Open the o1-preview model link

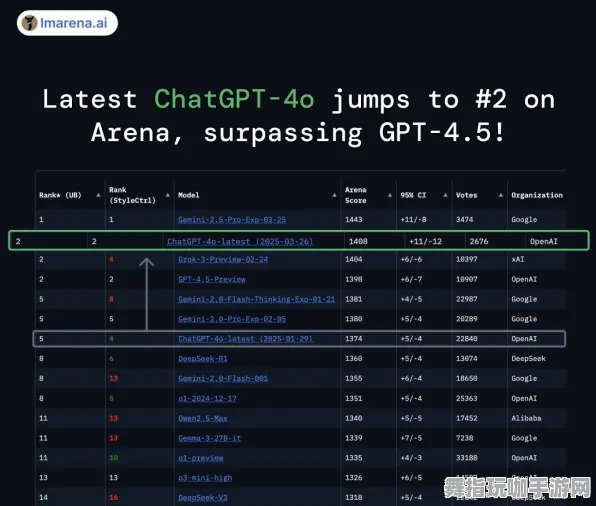tap(201, 458)
